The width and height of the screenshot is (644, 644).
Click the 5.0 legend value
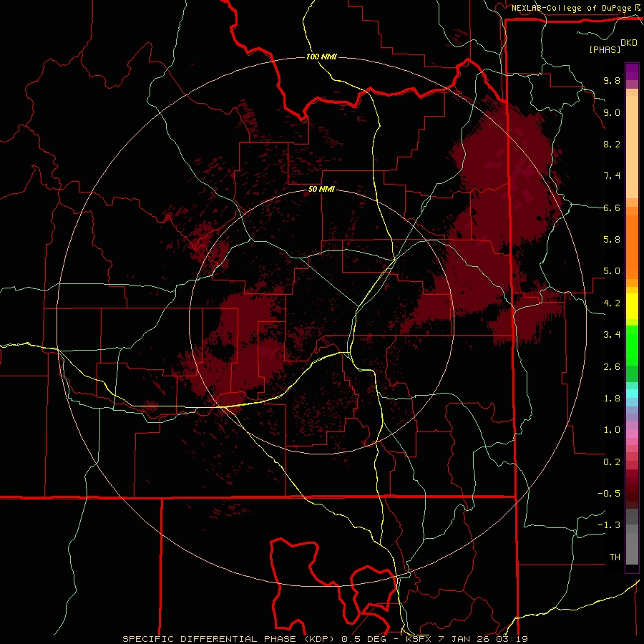(x=612, y=271)
